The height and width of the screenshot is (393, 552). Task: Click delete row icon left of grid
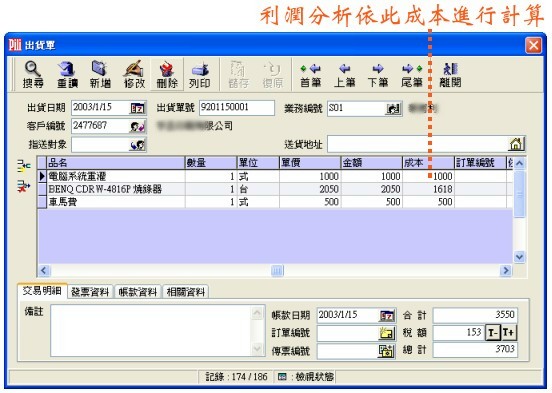point(24,186)
